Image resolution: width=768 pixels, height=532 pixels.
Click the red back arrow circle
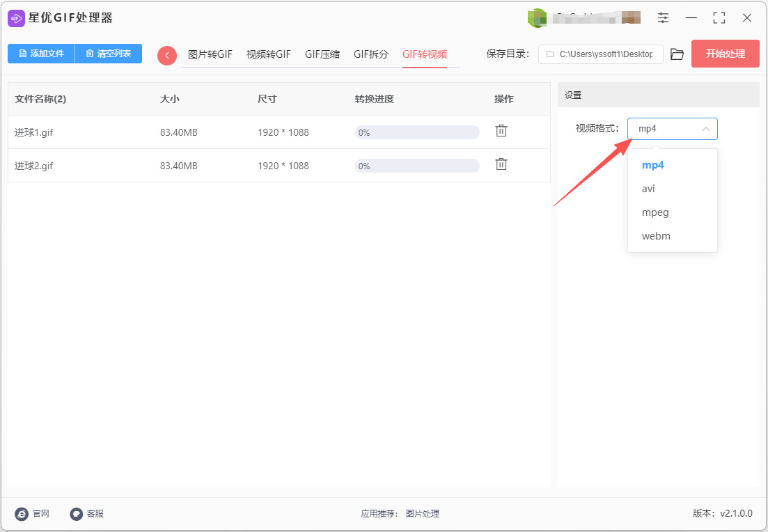tap(167, 55)
